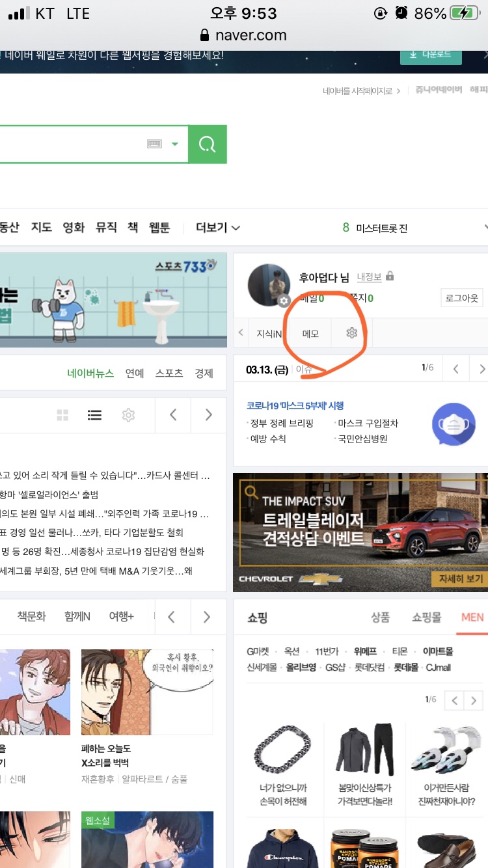
Task: Click the 마스크 구입절차 link
Action: (368, 423)
